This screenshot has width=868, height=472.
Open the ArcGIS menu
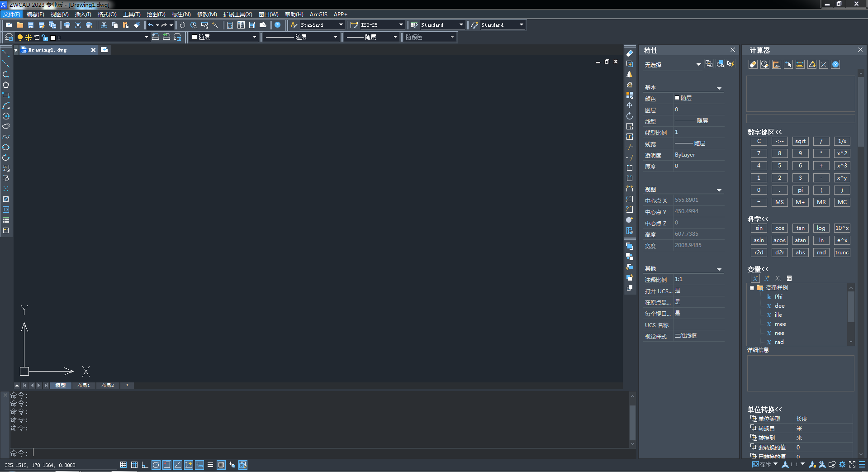[318, 14]
